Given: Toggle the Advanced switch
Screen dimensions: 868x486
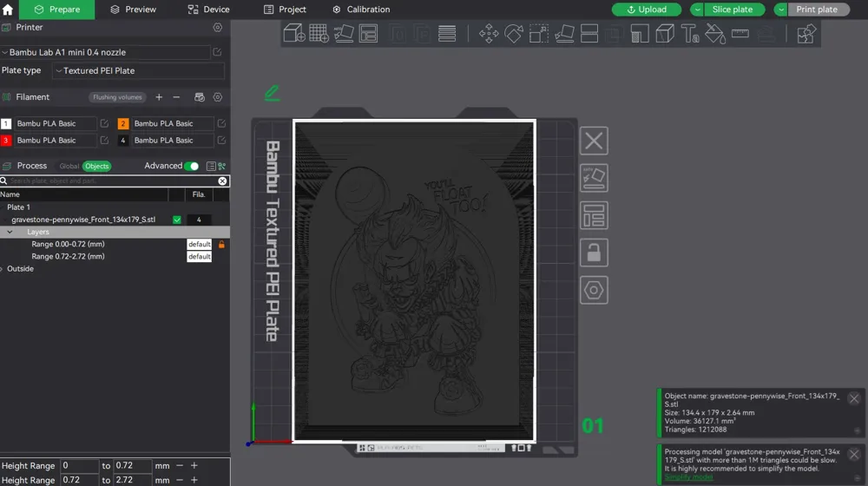Looking at the screenshot, I should [x=192, y=166].
